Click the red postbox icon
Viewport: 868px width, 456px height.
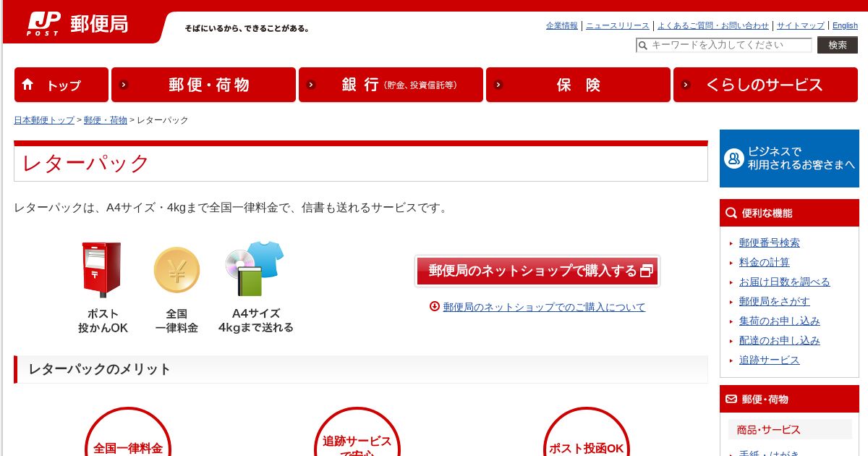tap(101, 269)
